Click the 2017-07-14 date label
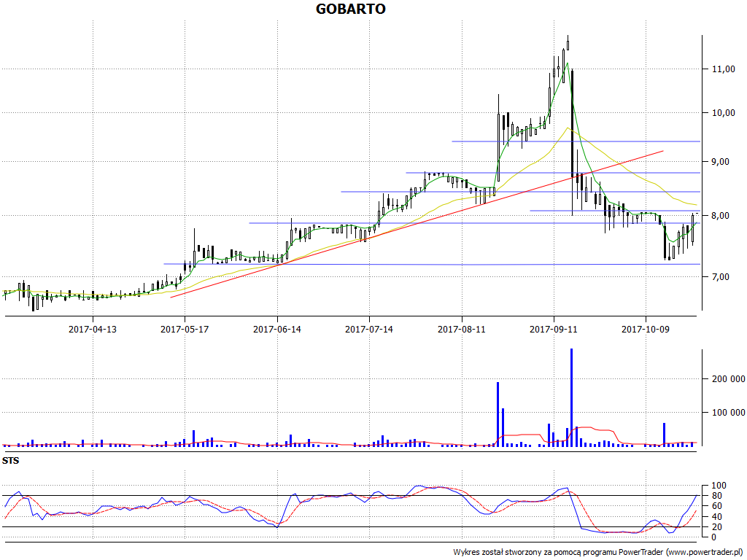Screen dimensions: 747x560 point(369,329)
